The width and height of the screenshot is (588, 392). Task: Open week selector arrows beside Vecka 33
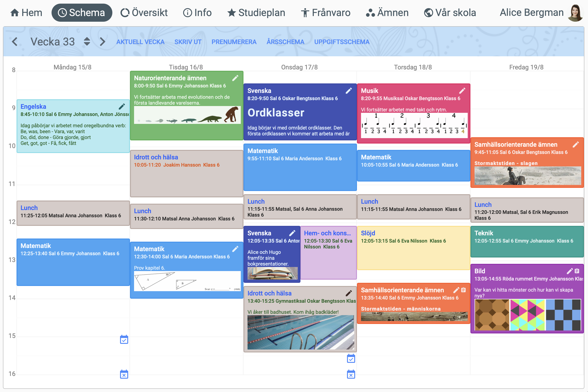pyautogui.click(x=87, y=42)
